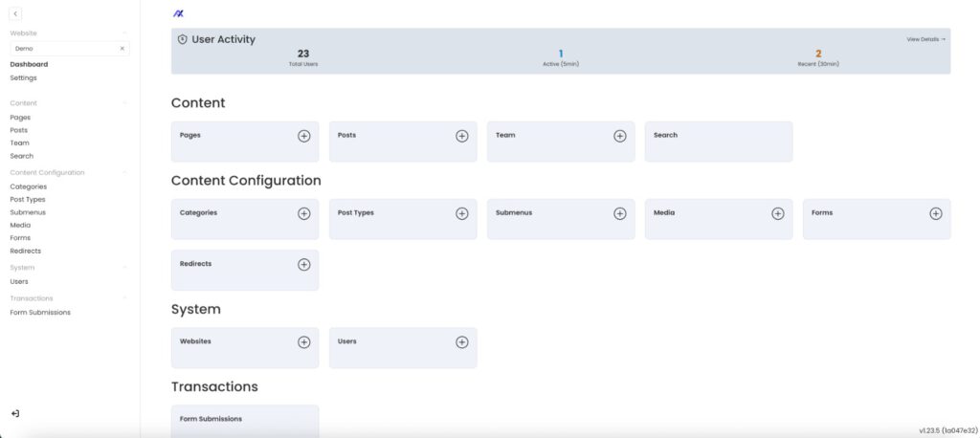Click the plus icon on the Team card
This screenshot has width=980, height=438.
[619, 136]
